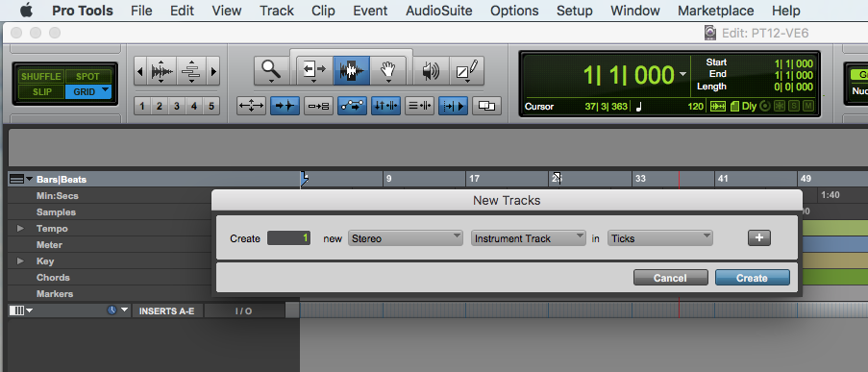Click the M mute status indicator

pos(808,107)
